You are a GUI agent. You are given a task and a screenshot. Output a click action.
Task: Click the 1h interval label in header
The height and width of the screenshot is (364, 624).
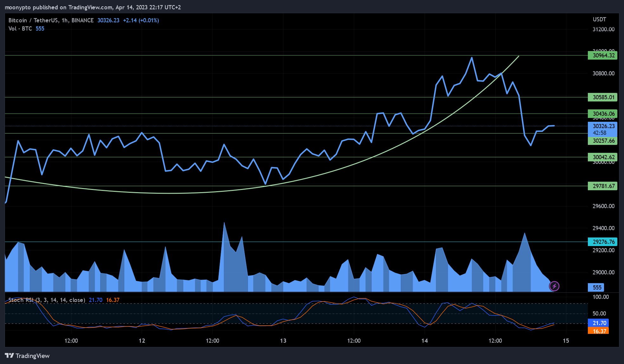click(65, 20)
